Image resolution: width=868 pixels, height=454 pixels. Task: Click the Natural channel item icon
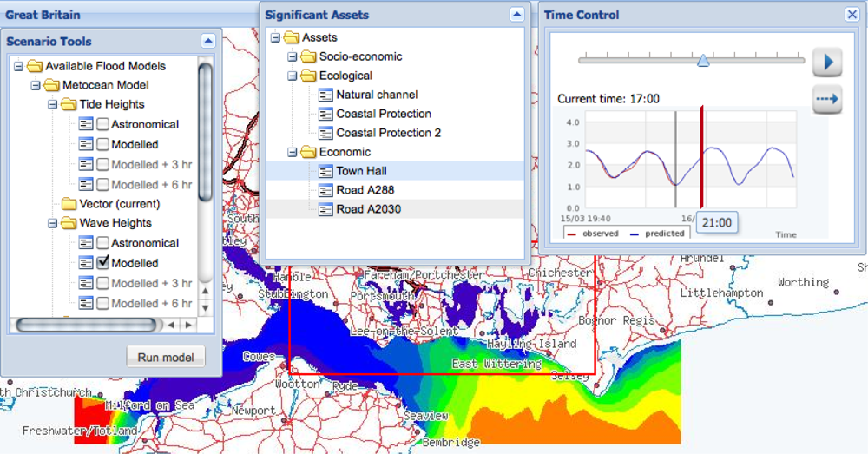(x=325, y=95)
